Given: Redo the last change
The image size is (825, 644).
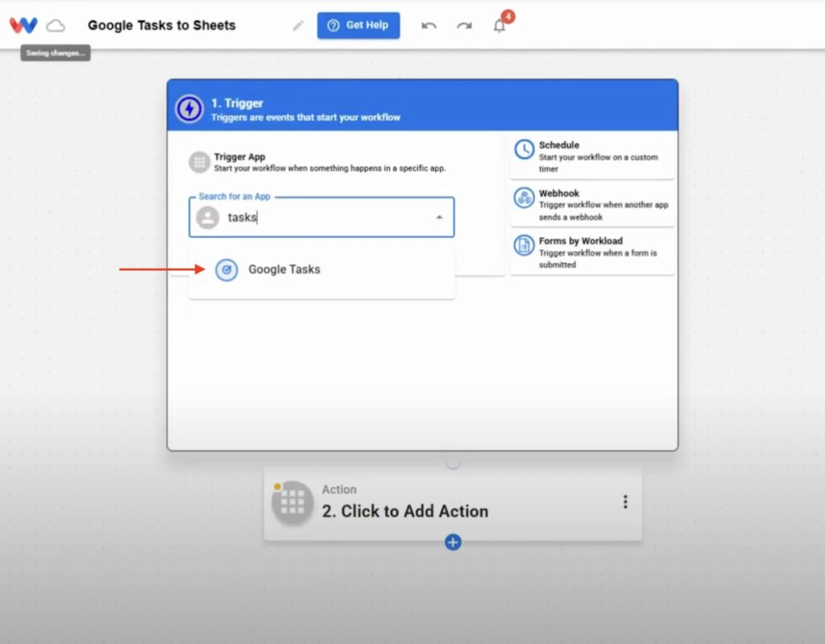Looking at the screenshot, I should click(464, 25).
